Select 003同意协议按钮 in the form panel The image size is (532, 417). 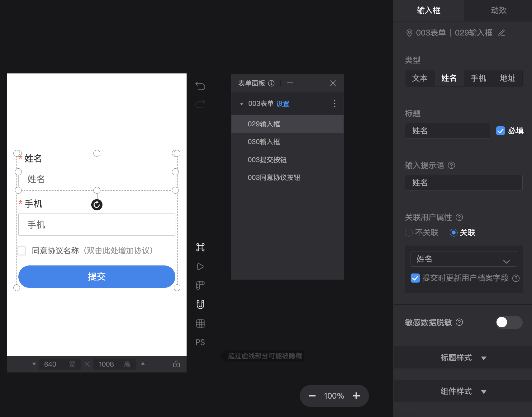(287, 178)
